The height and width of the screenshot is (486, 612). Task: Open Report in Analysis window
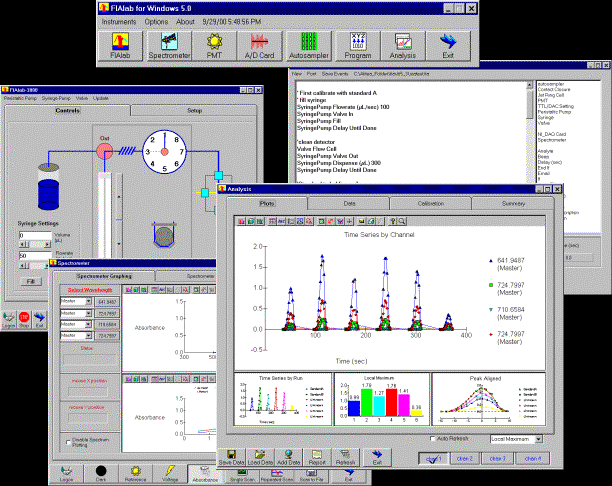click(317, 457)
